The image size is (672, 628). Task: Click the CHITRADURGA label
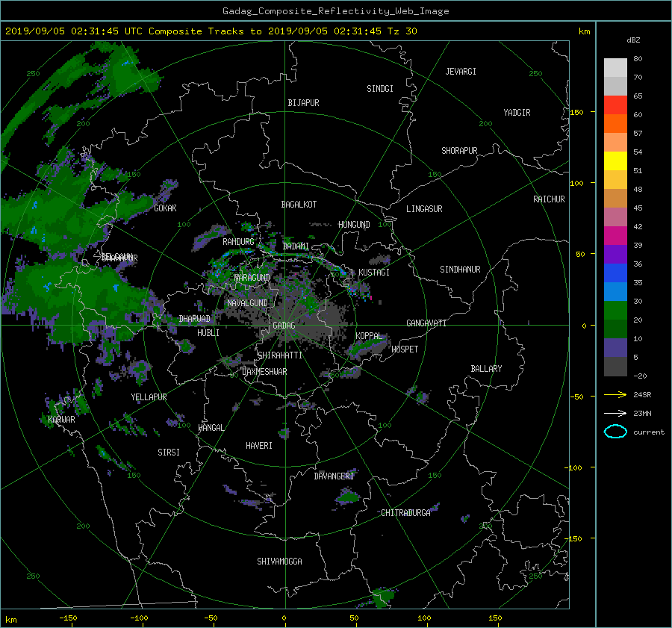405,513
